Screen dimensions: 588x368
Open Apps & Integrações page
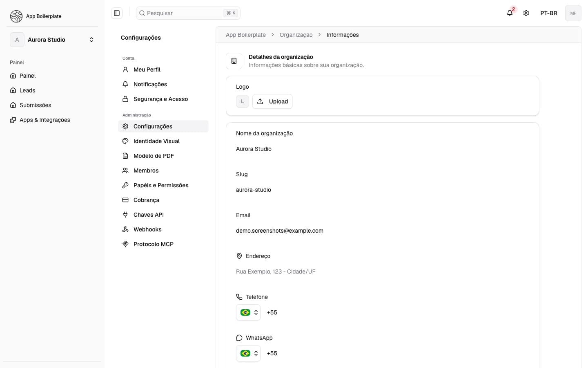click(x=52, y=120)
